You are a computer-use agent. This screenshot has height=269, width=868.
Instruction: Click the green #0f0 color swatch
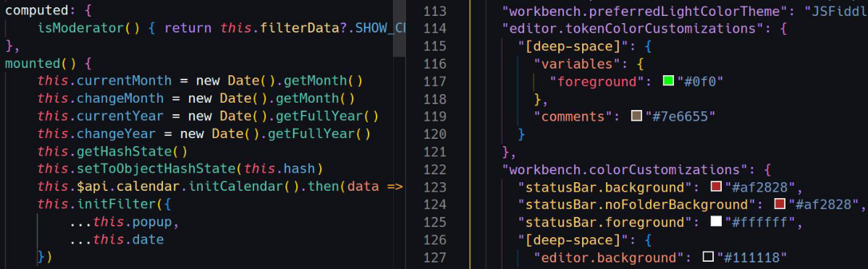point(668,81)
